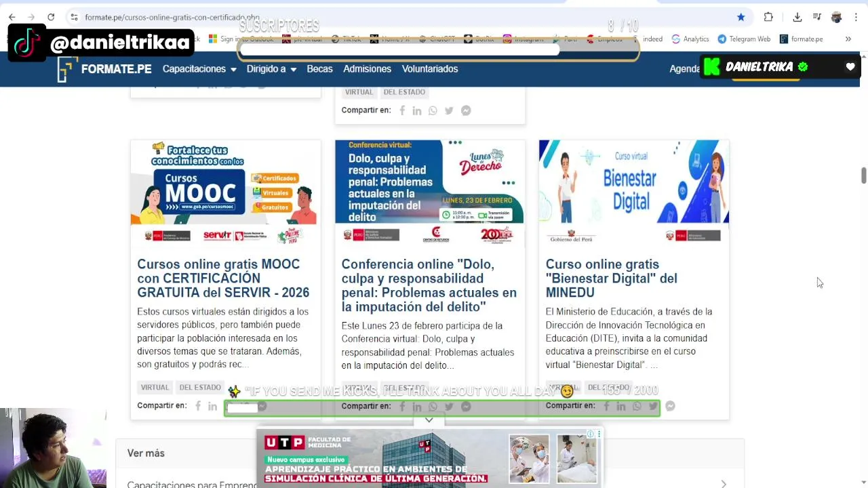Screen dimensions: 868x488
Task: Open the Becas menu item
Action: (x=319, y=69)
